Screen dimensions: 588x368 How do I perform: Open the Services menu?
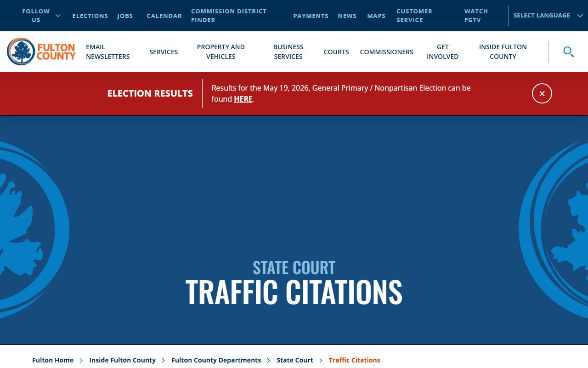click(164, 52)
